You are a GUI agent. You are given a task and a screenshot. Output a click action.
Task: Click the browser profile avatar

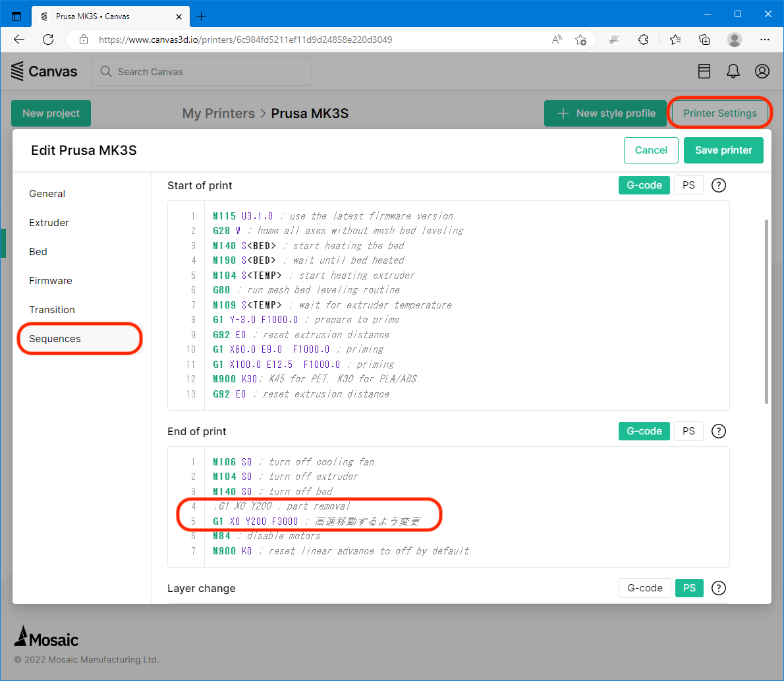point(734,40)
